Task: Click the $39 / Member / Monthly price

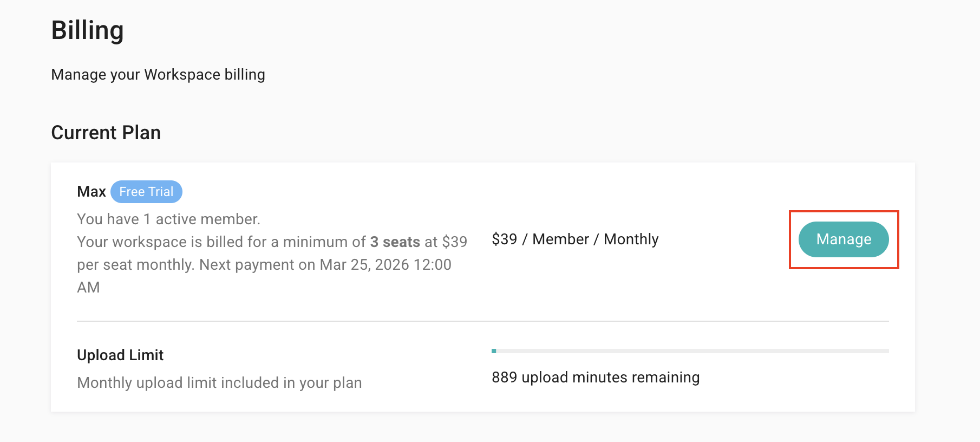Action: 574,239
